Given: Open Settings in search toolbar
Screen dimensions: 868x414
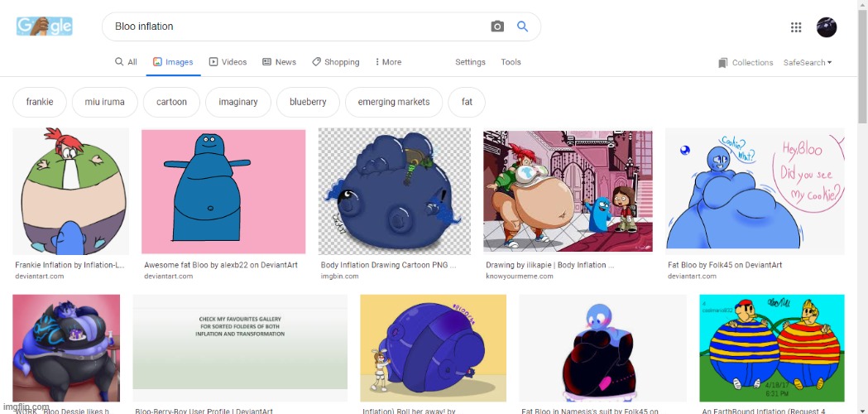Looking at the screenshot, I should click(x=470, y=62).
